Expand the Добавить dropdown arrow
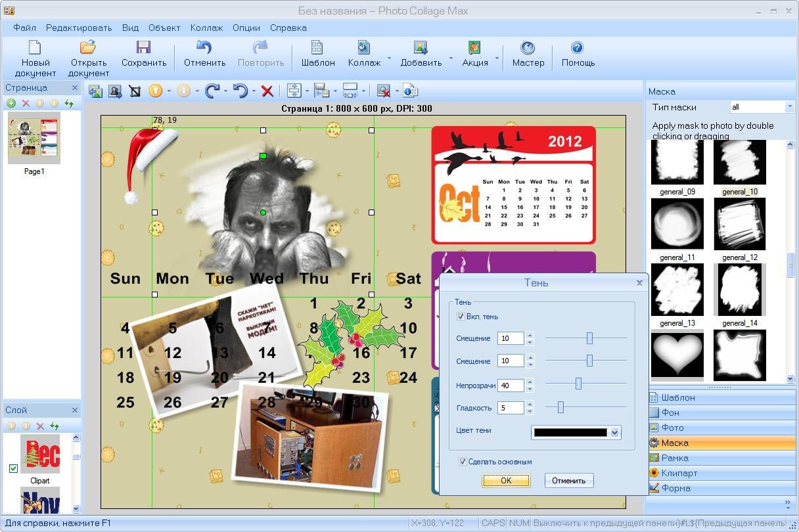The height and width of the screenshot is (532, 799). [451, 58]
